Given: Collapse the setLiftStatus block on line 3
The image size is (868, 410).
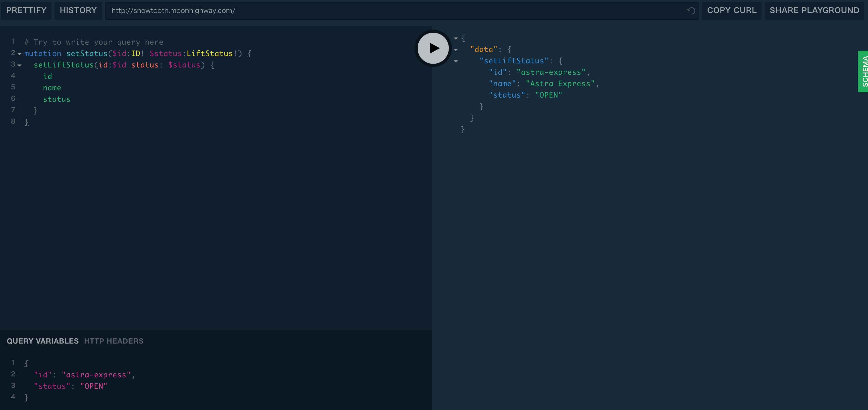Looking at the screenshot, I should [x=19, y=65].
